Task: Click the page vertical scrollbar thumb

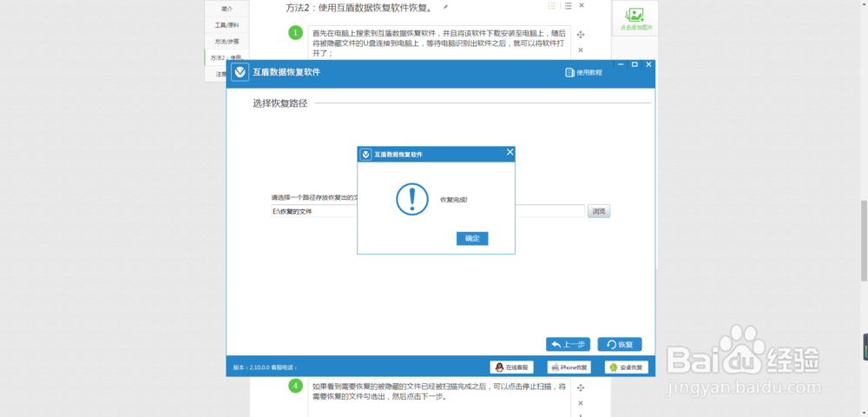Action: coord(863,241)
